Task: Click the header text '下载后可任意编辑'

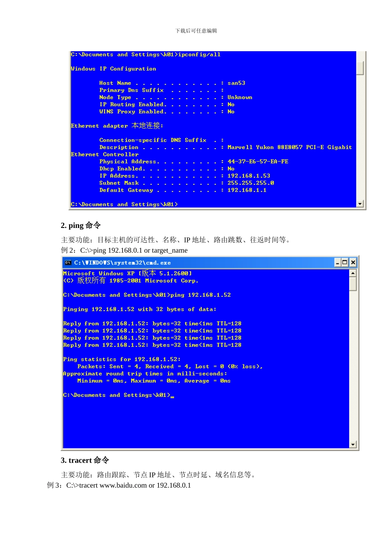Action: pyautogui.click(x=196, y=31)
